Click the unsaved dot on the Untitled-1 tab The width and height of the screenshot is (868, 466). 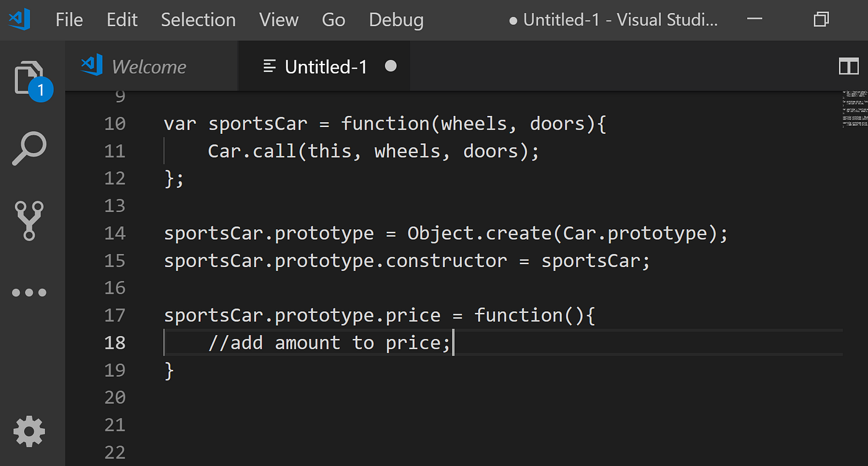[391, 66]
